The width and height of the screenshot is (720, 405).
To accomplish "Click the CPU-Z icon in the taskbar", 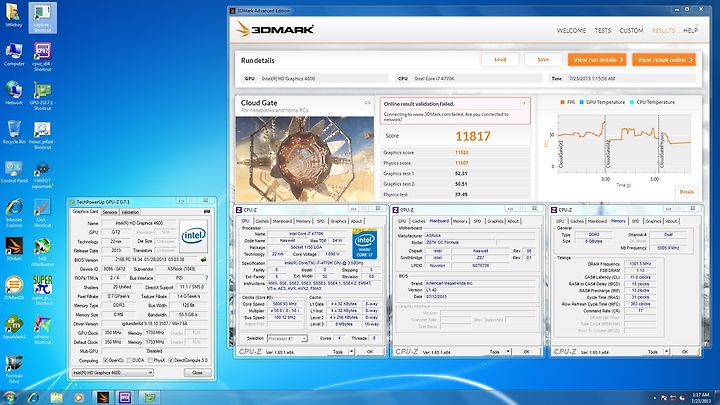I will tap(124, 397).
